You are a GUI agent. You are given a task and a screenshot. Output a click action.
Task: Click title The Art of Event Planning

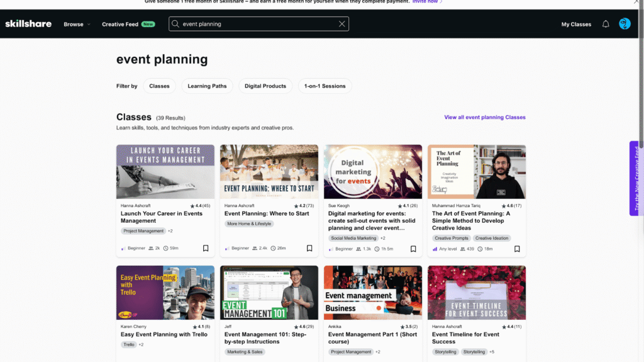coord(471,220)
